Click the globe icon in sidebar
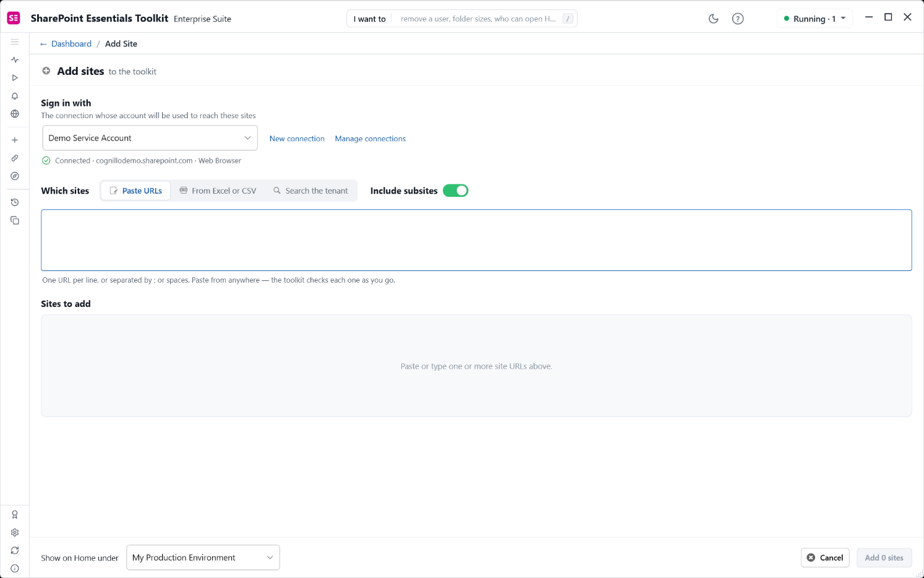The image size is (924, 578). tap(15, 114)
